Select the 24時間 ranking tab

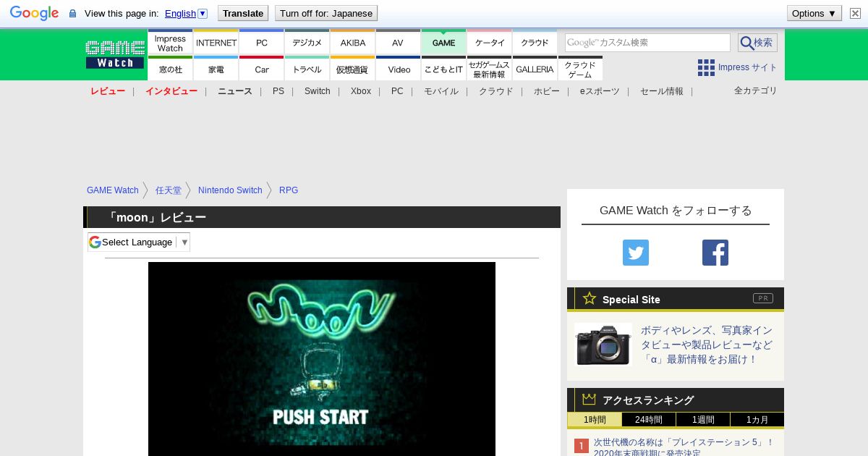pos(649,420)
